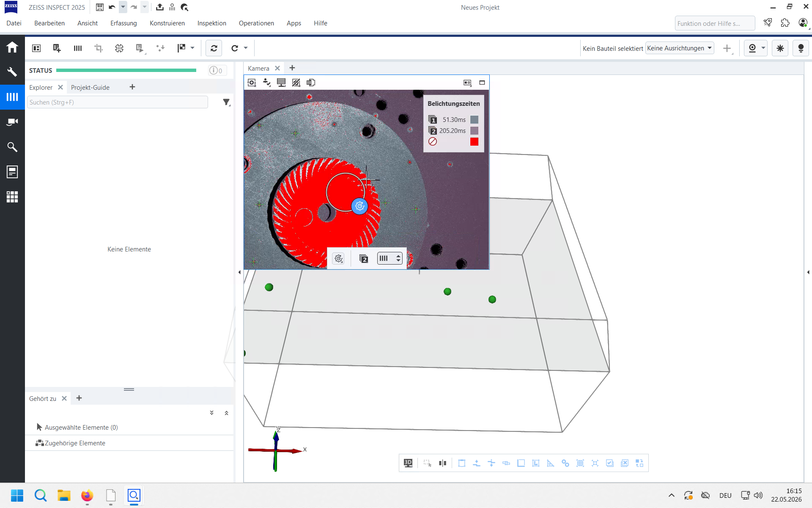Click the mauve 205.20ms color swatch

pos(474,131)
